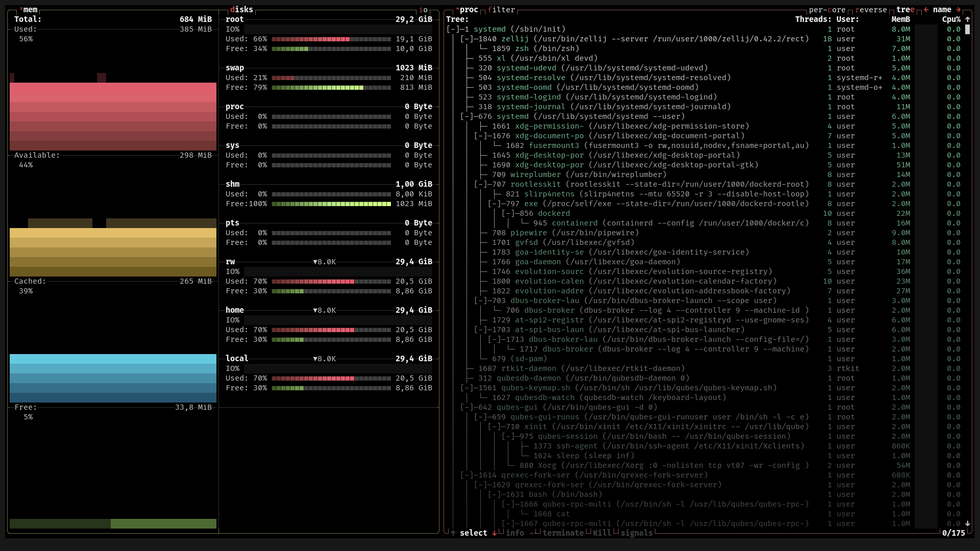The width and height of the screenshot is (980, 551).
Task: Click the swap Used meter bar
Action: pyautogui.click(x=332, y=78)
